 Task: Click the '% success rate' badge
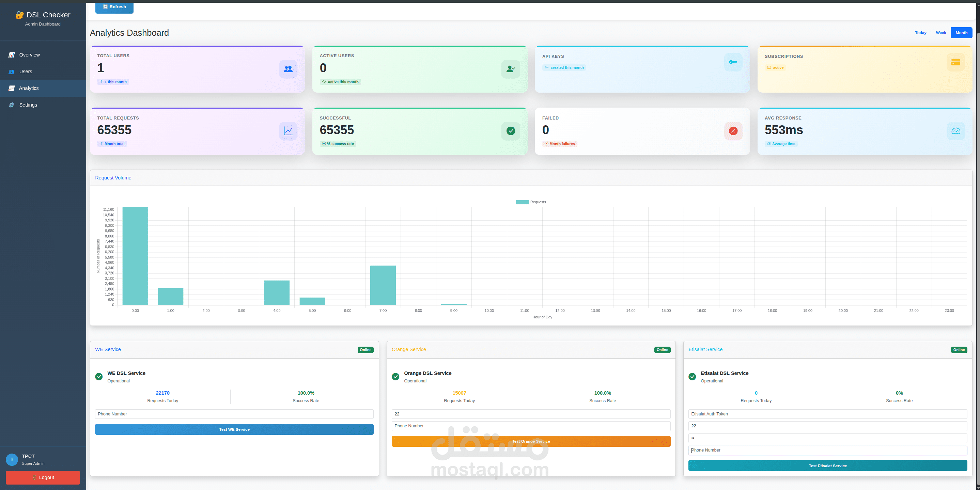pos(338,144)
